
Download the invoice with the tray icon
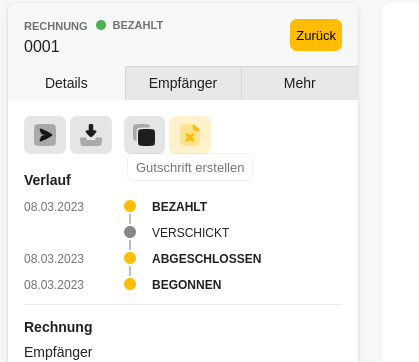point(91,135)
